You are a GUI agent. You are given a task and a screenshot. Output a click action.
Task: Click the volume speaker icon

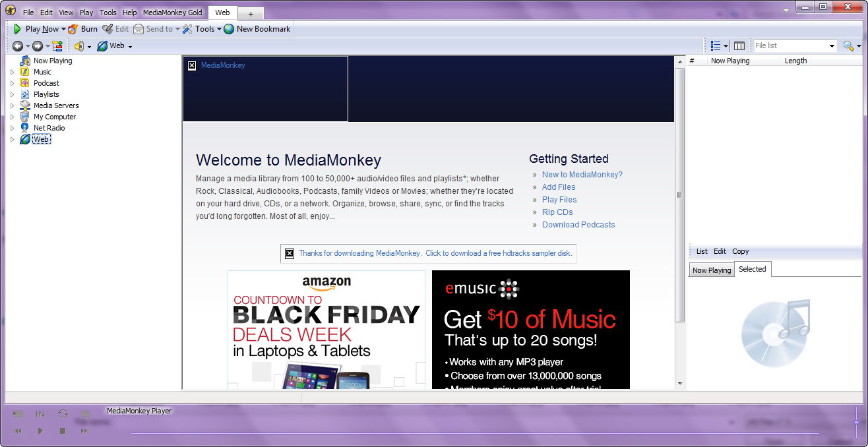click(x=78, y=45)
